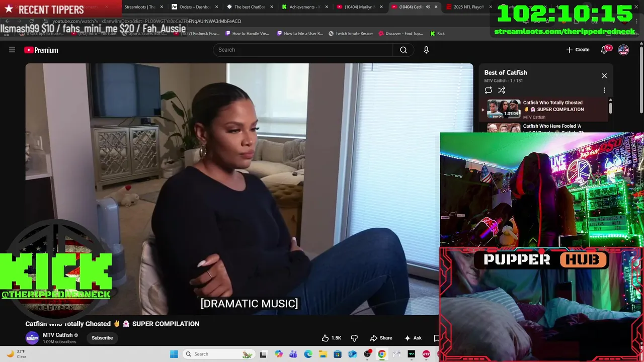Open the Discover - Find Top bookmark

(x=401, y=33)
